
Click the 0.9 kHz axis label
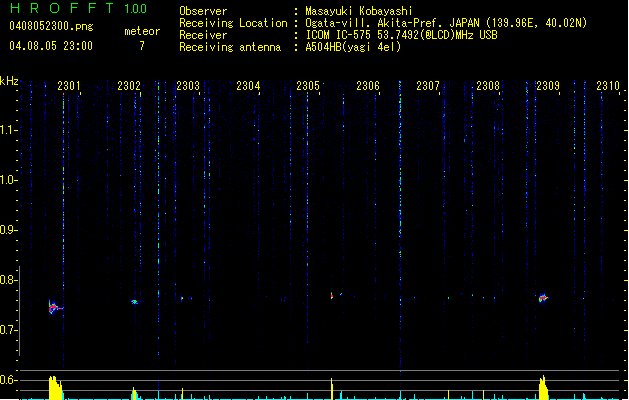(8, 230)
